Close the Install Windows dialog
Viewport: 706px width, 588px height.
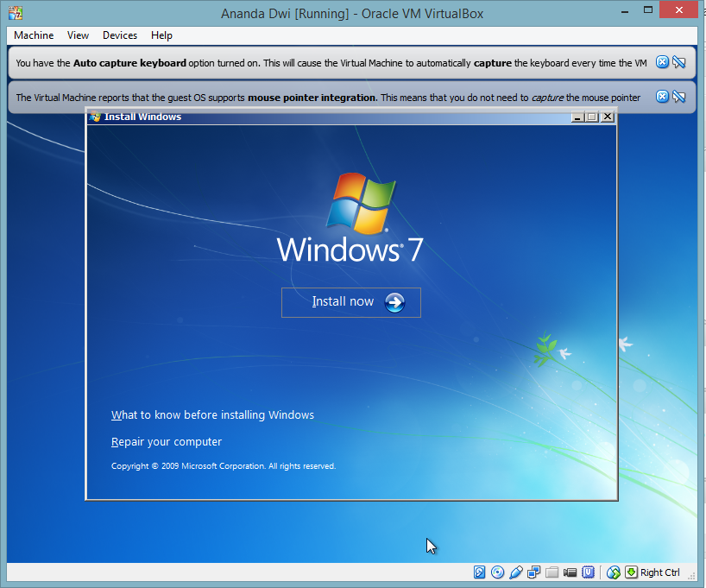point(608,117)
